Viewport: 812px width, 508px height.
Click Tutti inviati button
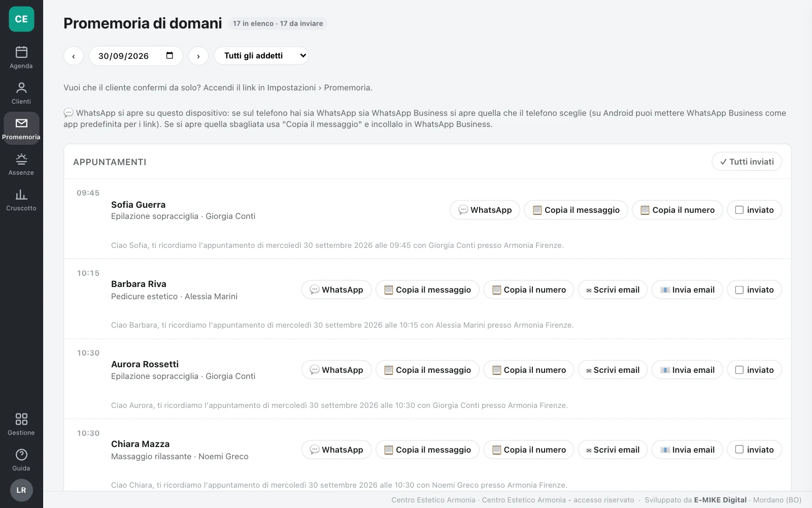[747, 162]
